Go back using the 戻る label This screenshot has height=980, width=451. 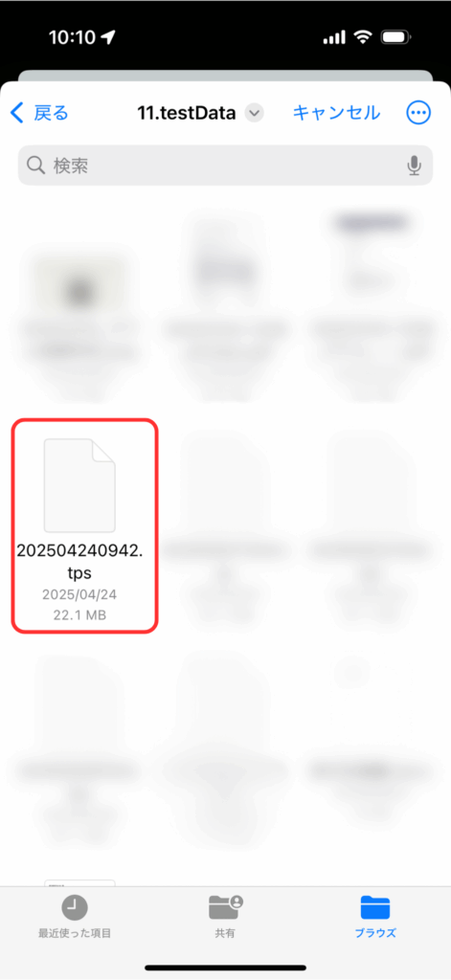pyautogui.click(x=51, y=113)
